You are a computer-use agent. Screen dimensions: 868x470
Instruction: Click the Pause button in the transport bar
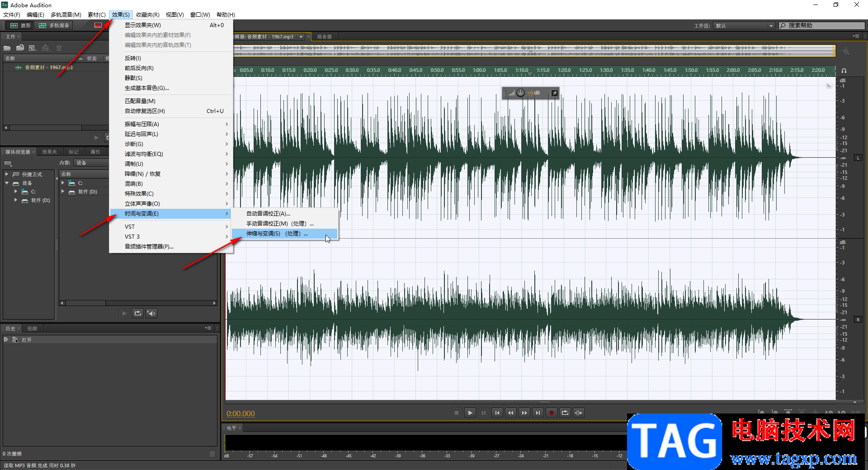click(x=484, y=413)
